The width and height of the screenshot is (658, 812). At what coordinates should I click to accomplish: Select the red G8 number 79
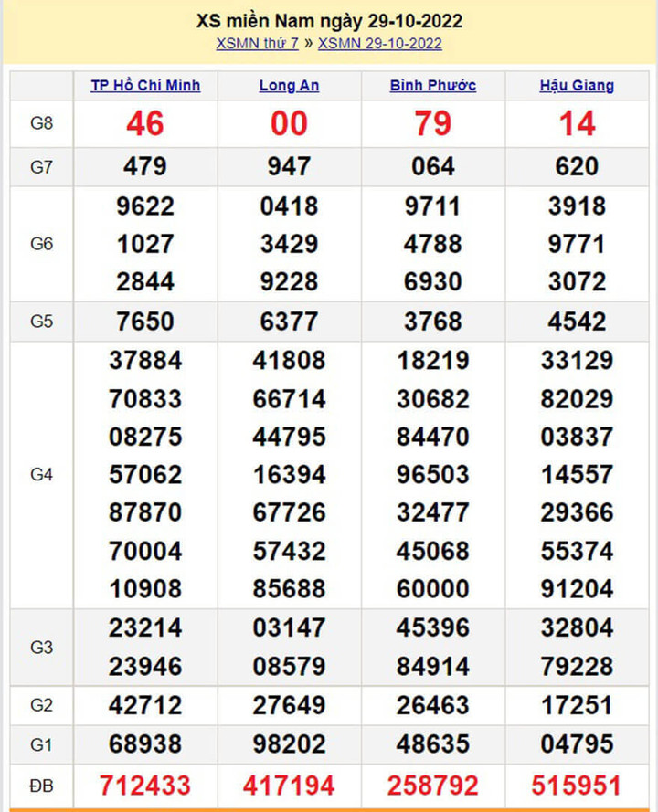click(x=433, y=123)
